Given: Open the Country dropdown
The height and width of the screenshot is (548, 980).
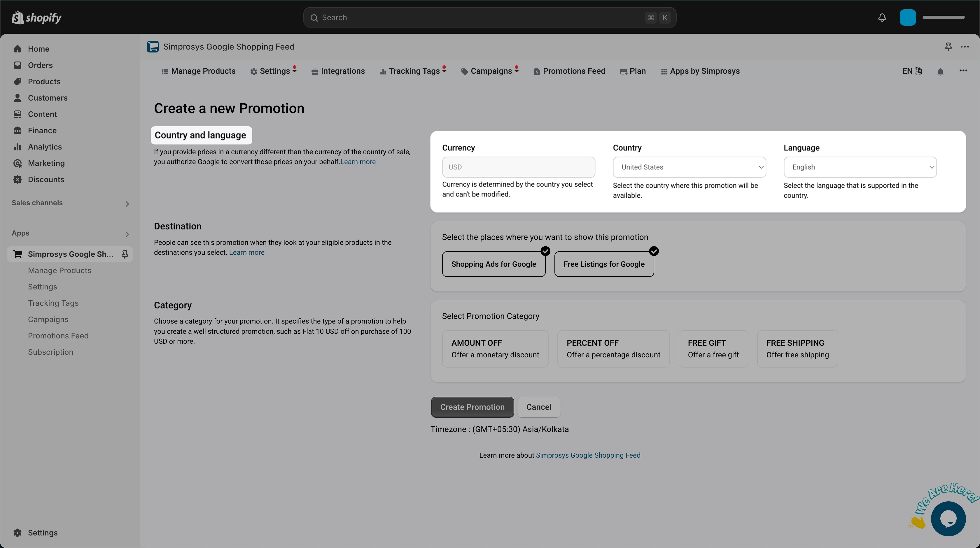Looking at the screenshot, I should tap(689, 167).
